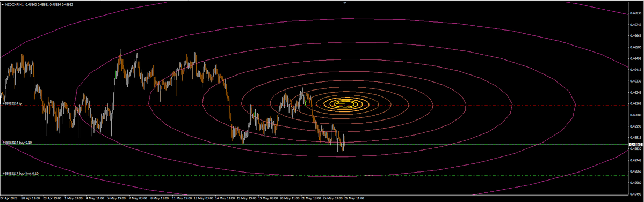Open the chart menu arrow beside NZDCHF,H1
Image resolution: width=644 pixels, height=202 pixels.
[x=2, y=4]
